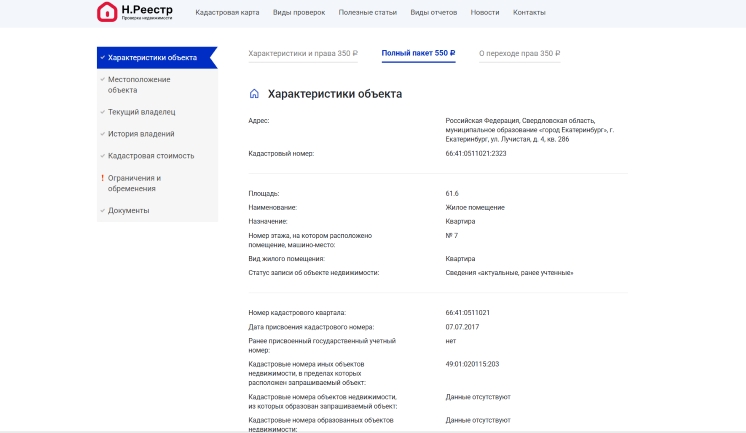746x433 pixels.
Task: Go to Полезные статьи page
Action: 367,12
